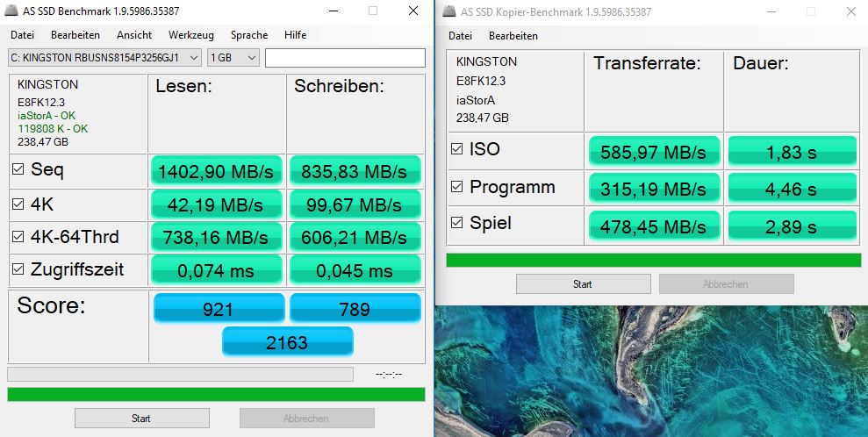Click the Programm transfer rate 315,19 MB/s
The height and width of the screenshot is (437, 868).
(x=654, y=189)
